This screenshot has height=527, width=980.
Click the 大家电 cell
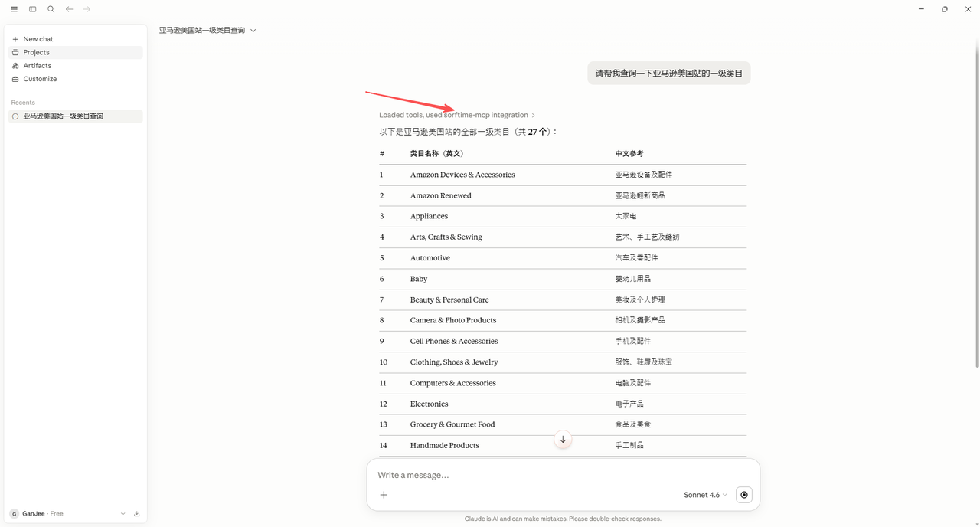click(626, 216)
